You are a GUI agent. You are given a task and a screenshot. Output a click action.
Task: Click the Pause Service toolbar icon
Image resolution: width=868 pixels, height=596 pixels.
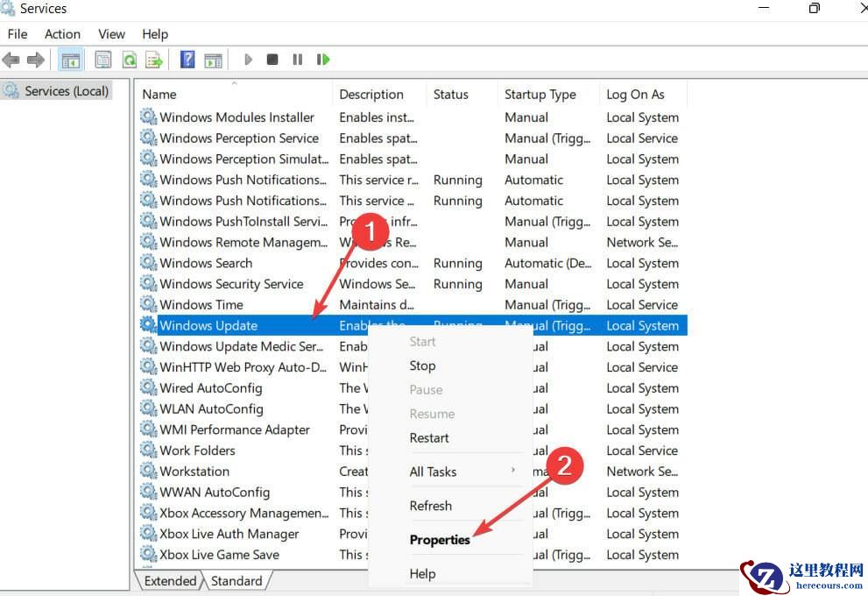[297, 59]
